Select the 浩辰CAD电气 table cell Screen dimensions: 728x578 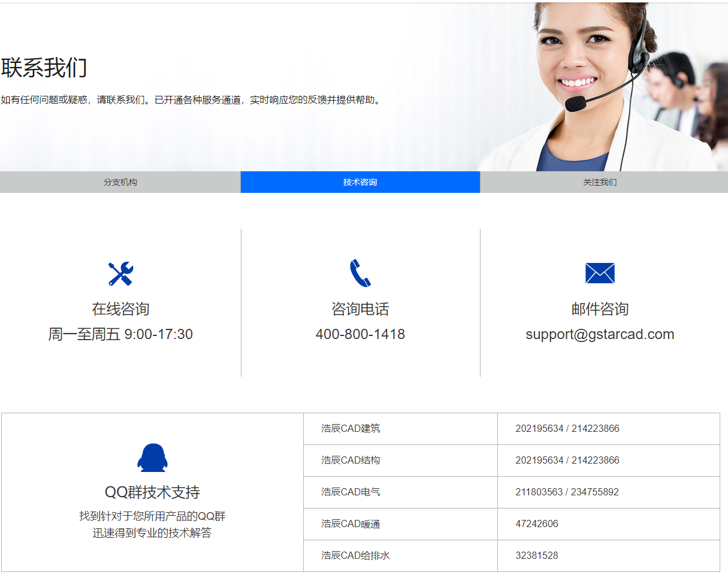coord(351,492)
